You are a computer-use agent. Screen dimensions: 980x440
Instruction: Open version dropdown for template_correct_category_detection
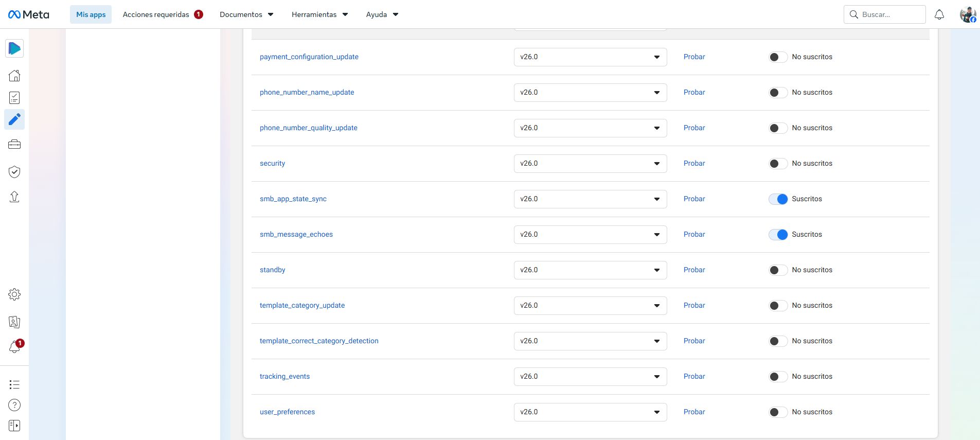coord(590,341)
